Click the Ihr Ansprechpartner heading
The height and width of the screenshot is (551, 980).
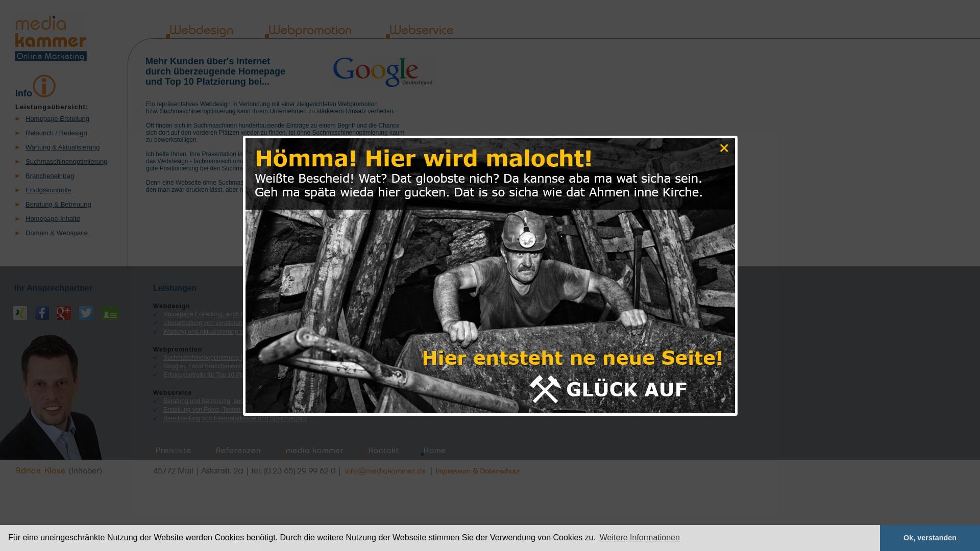click(x=53, y=288)
